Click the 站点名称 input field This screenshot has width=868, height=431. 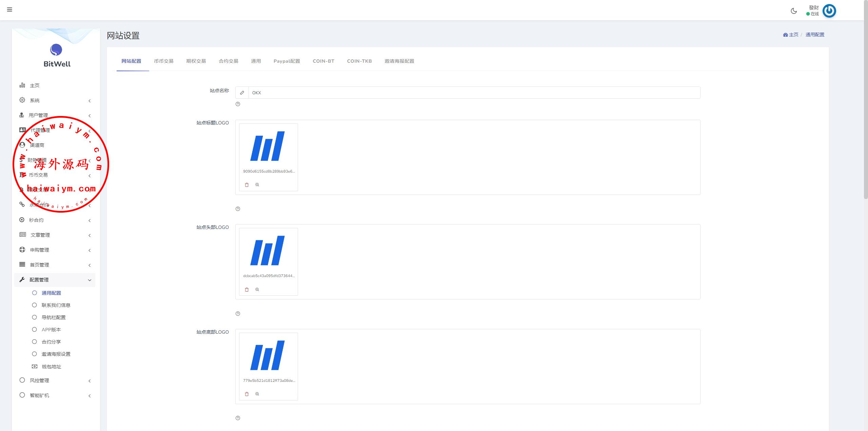(x=474, y=93)
